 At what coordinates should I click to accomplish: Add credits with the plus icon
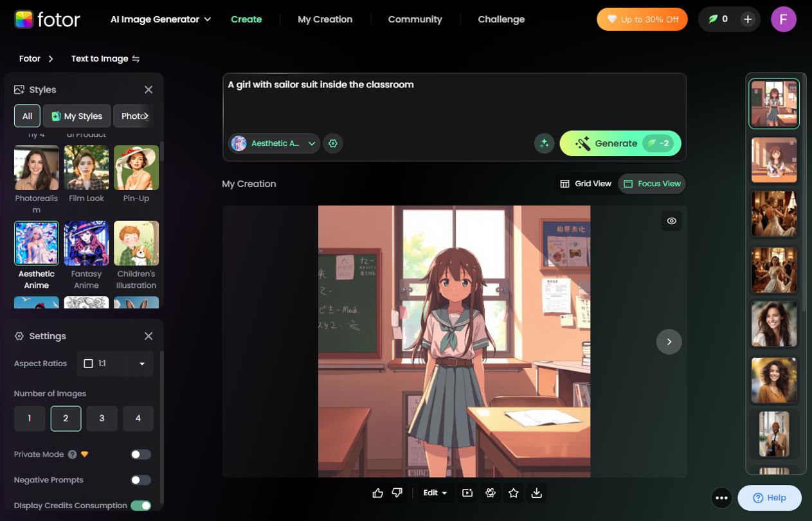[748, 19]
